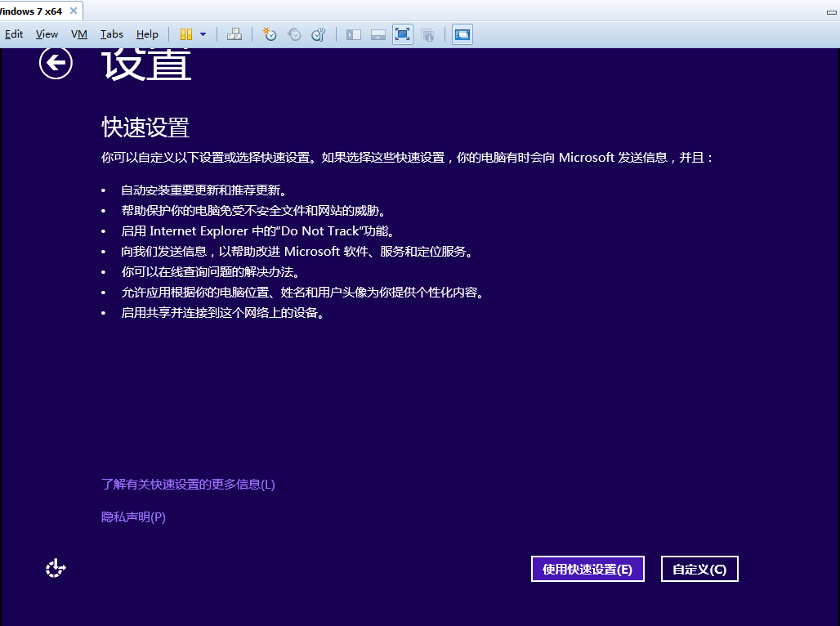Click the line about improving Microsoft 软件、服务和定位服务
840x626 pixels.
tap(297, 252)
